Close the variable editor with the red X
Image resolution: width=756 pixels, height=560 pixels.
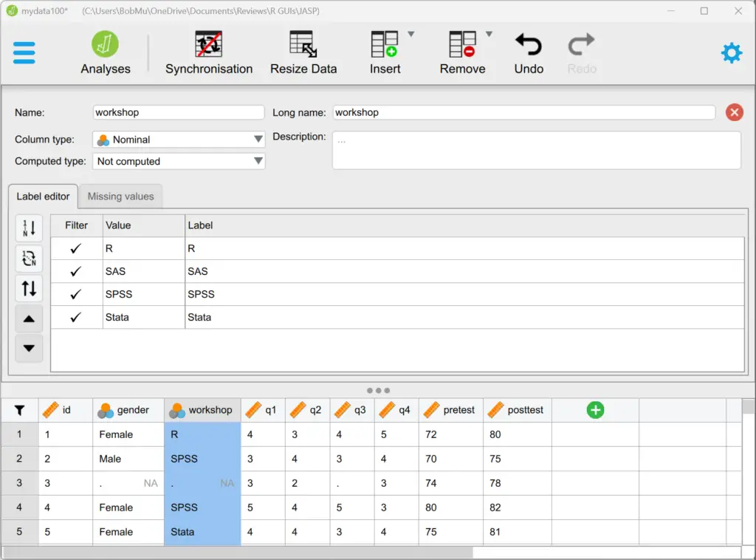tap(735, 112)
